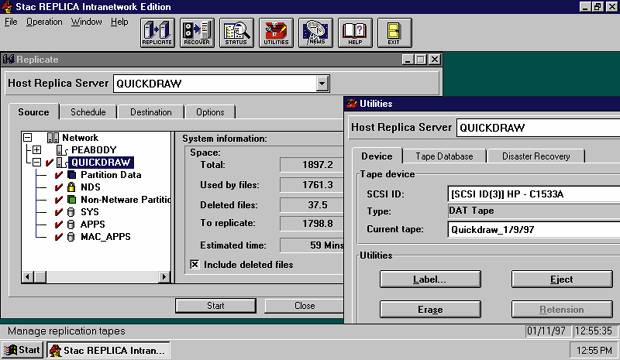620x360 pixels.
Task: Collapse the QUICKDRAW server node
Action: click(37, 162)
